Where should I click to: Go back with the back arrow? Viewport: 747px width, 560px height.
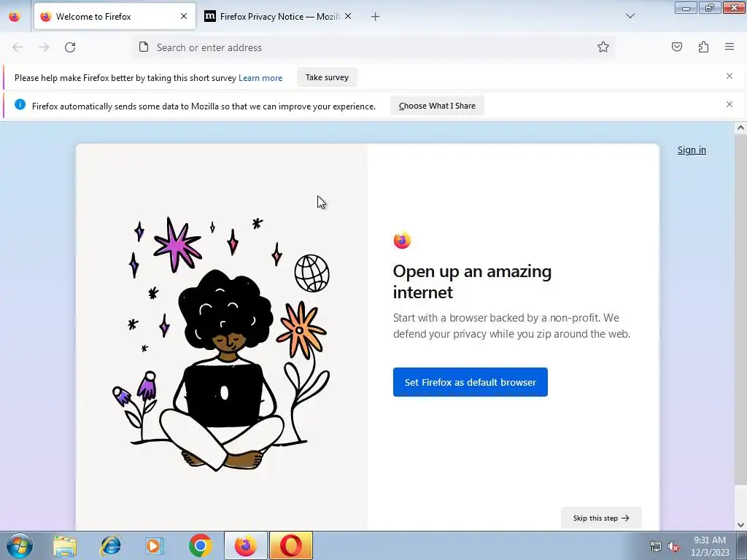(x=18, y=47)
